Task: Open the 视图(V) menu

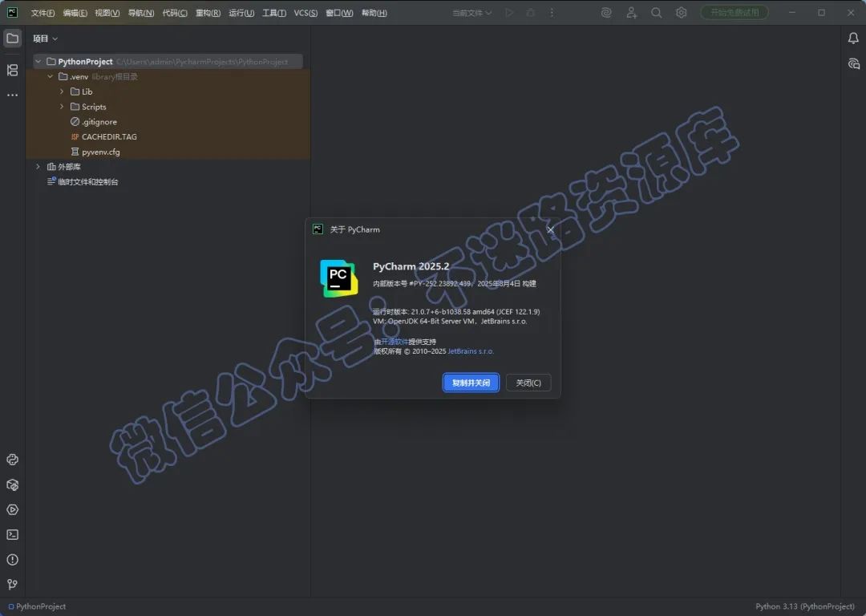Action: 107,13
